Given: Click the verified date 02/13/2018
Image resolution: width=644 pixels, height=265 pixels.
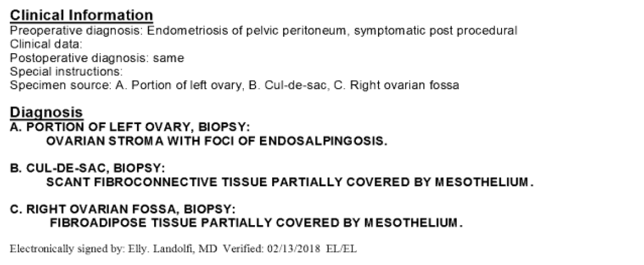Looking at the screenshot, I should (293, 248).
